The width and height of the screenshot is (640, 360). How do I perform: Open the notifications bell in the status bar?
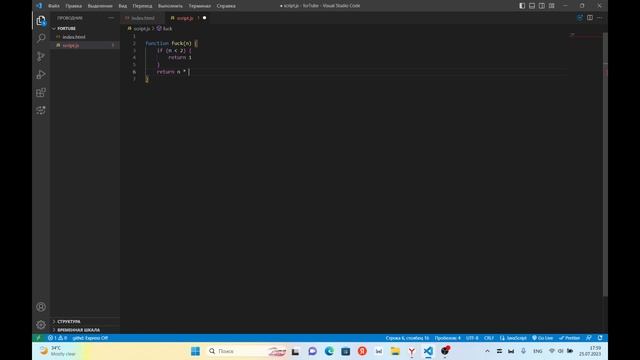[x=600, y=338]
